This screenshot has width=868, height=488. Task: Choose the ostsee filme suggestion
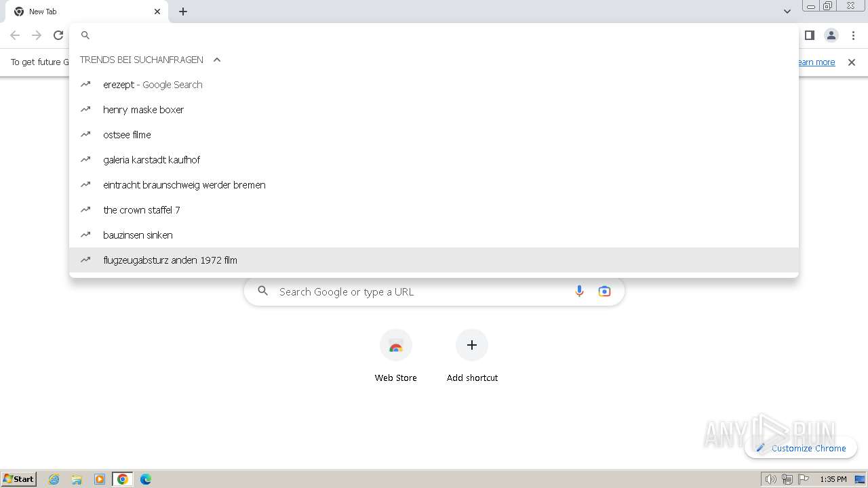click(434, 135)
